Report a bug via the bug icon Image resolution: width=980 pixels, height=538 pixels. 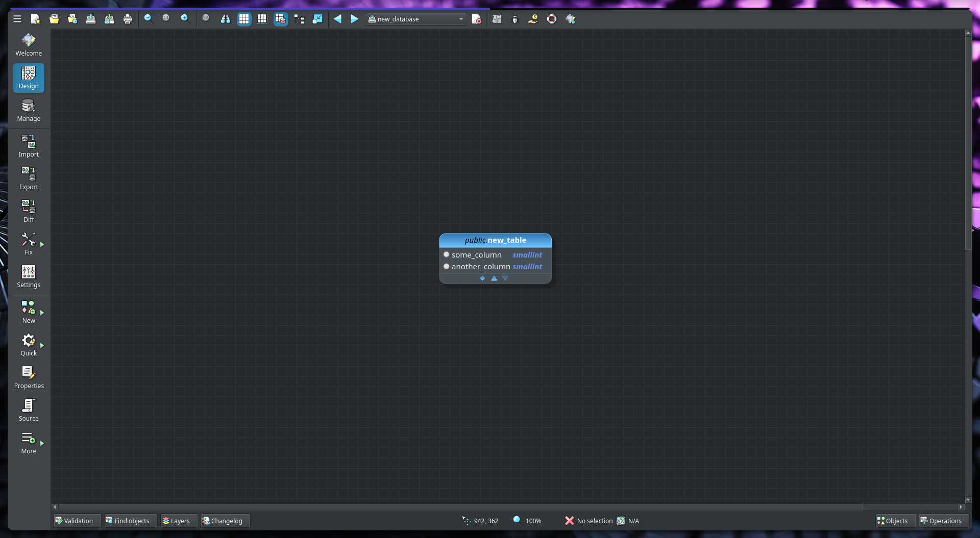click(515, 19)
